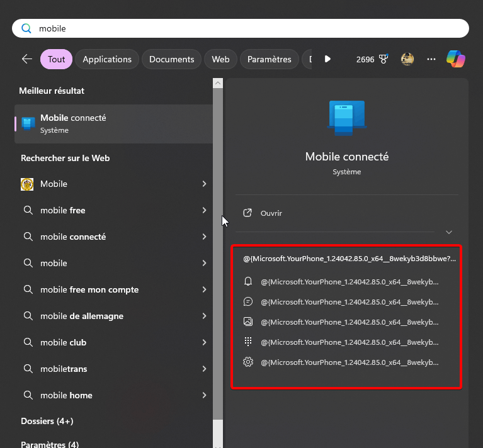The height and width of the screenshot is (448, 483).
Task: Switch to Applications filter tab
Action: point(107,59)
